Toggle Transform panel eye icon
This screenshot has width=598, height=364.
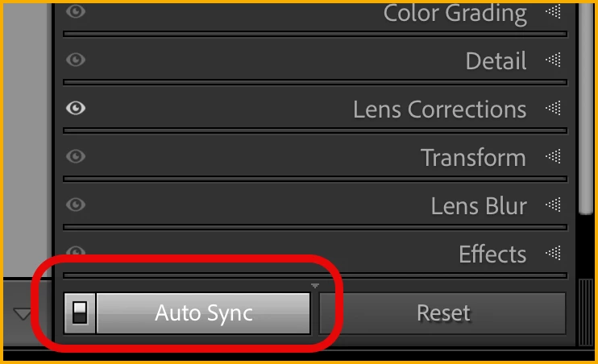click(76, 156)
